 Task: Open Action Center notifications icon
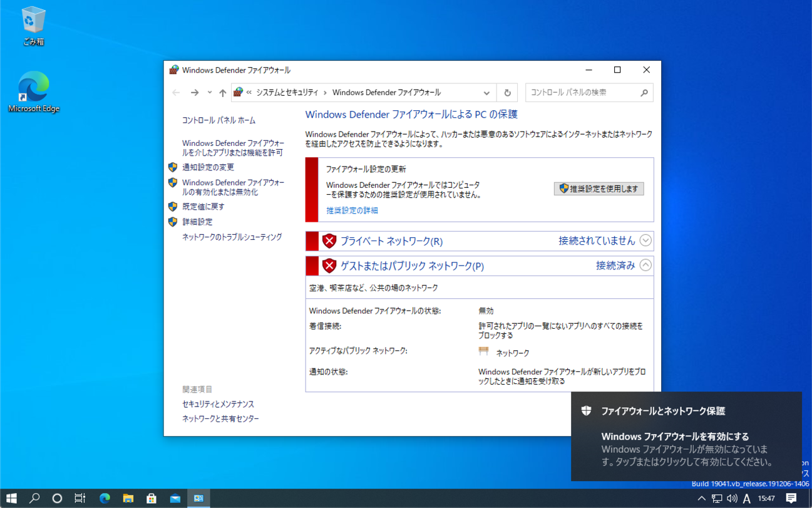tap(791, 499)
